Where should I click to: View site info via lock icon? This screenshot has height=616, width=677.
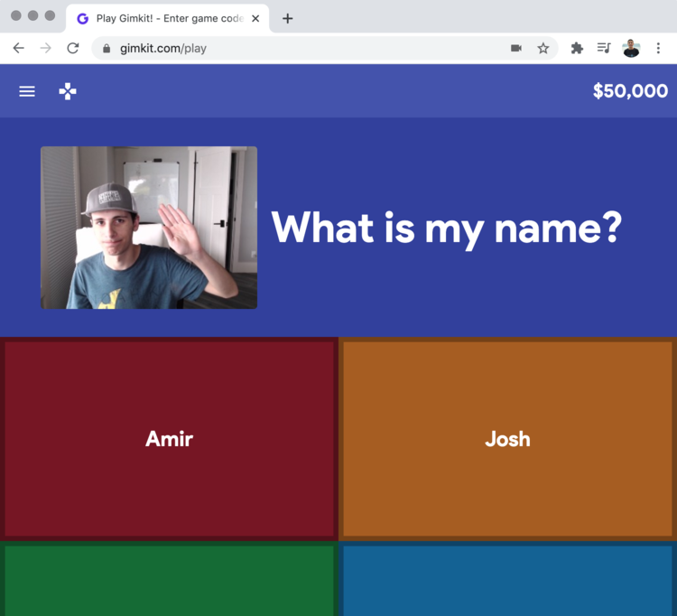pyautogui.click(x=107, y=49)
